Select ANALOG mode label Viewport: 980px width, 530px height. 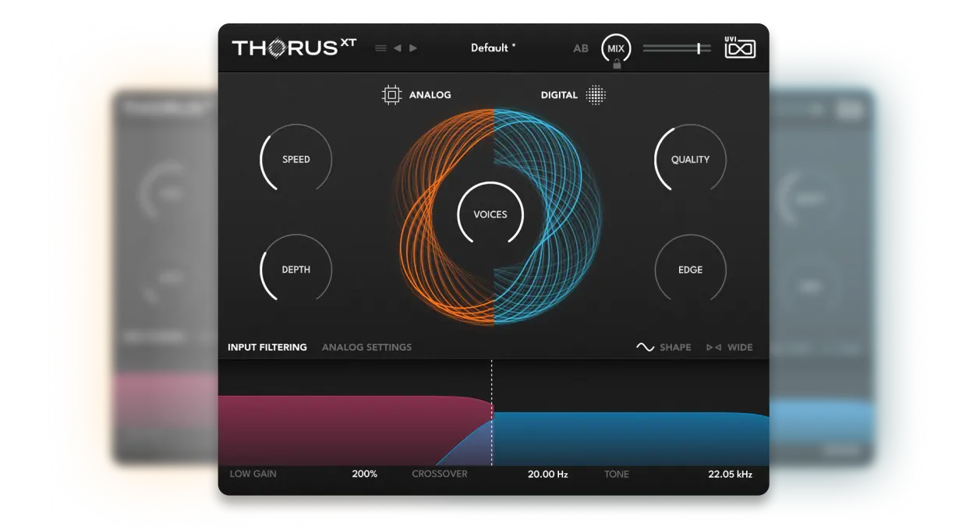(x=430, y=95)
